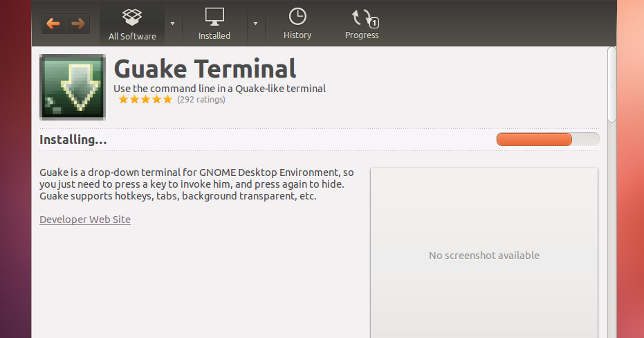Go forward with the right arrow button
Screen dimensions: 644x338
(78, 24)
